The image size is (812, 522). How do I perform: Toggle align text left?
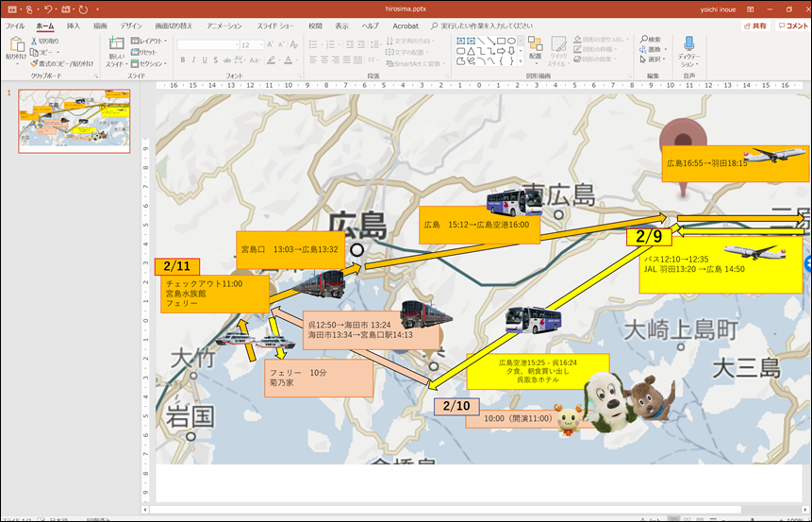point(313,60)
